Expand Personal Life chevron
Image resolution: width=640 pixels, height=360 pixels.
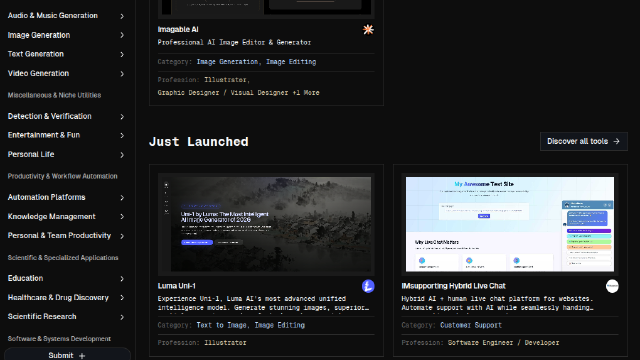click(122, 155)
